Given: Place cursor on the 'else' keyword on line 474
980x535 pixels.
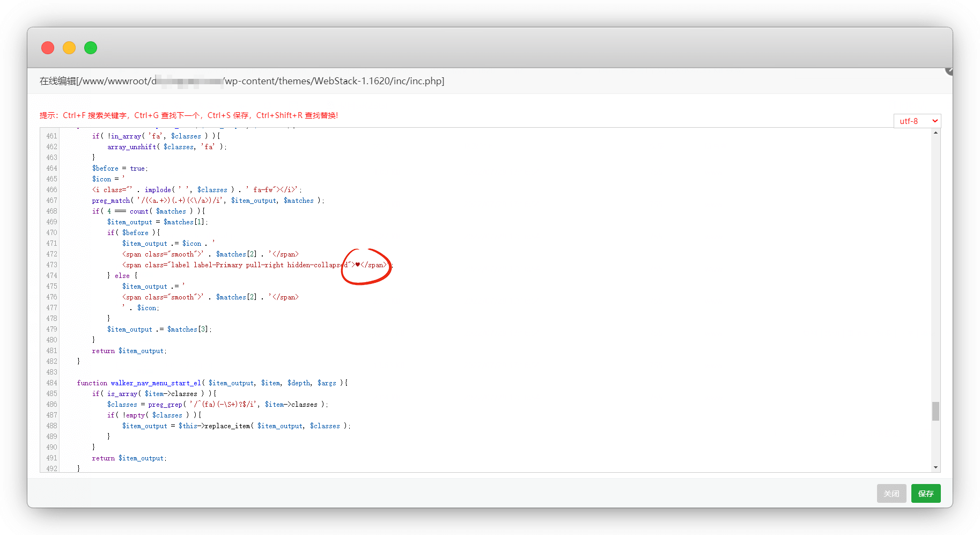Looking at the screenshot, I should (x=122, y=276).
